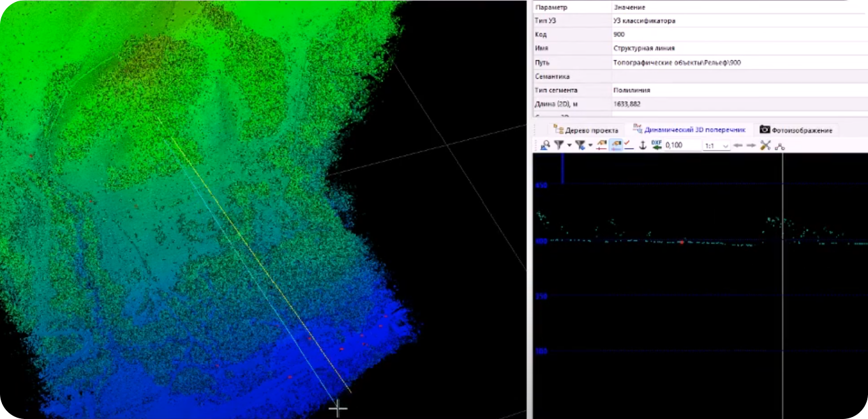Click the length value 1633,882

pos(627,103)
